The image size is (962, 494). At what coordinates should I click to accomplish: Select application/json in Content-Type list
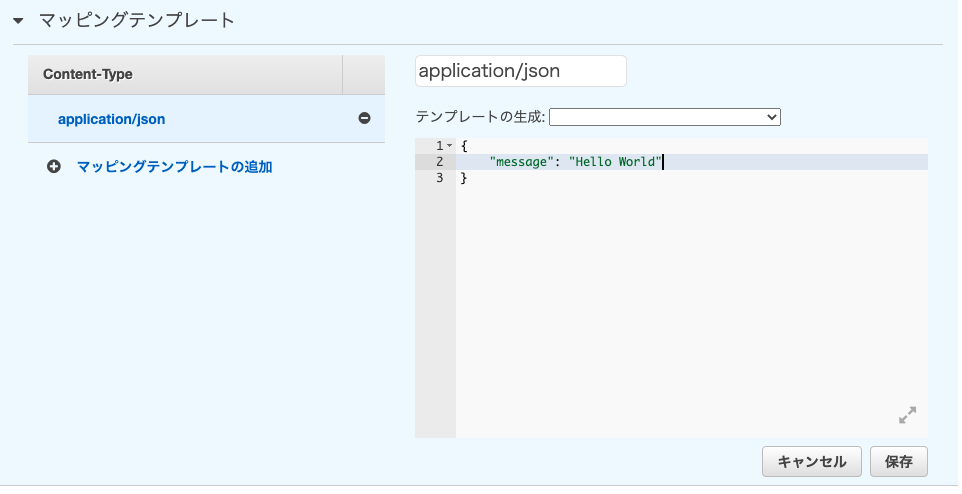coord(112,119)
